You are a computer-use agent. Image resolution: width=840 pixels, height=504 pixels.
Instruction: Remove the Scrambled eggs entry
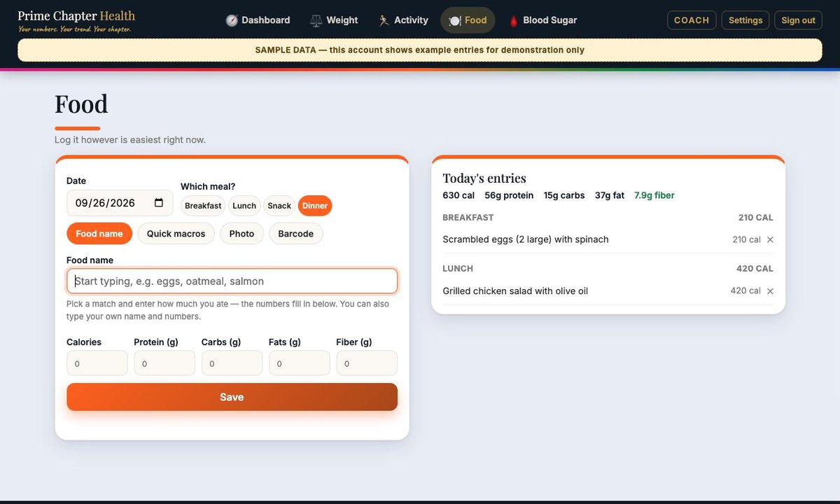(770, 239)
